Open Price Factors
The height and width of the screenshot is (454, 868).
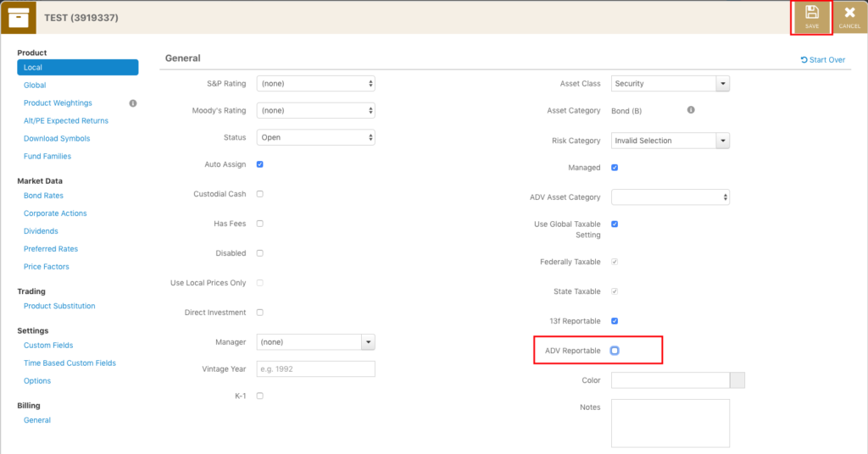[46, 267]
